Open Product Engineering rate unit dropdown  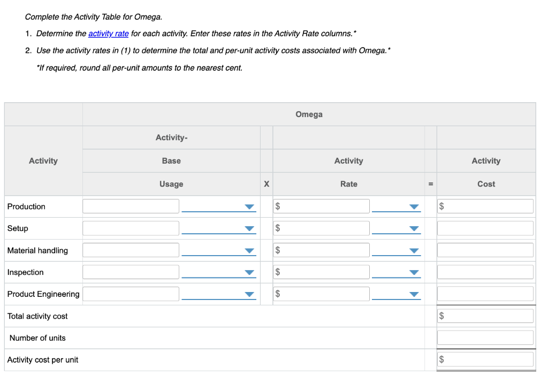pos(396,295)
